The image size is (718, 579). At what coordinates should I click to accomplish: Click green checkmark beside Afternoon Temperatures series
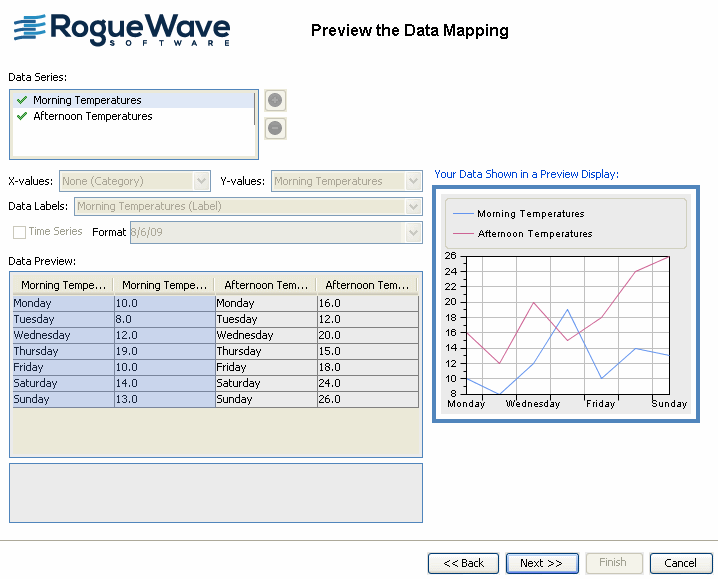pyautogui.click(x=22, y=116)
